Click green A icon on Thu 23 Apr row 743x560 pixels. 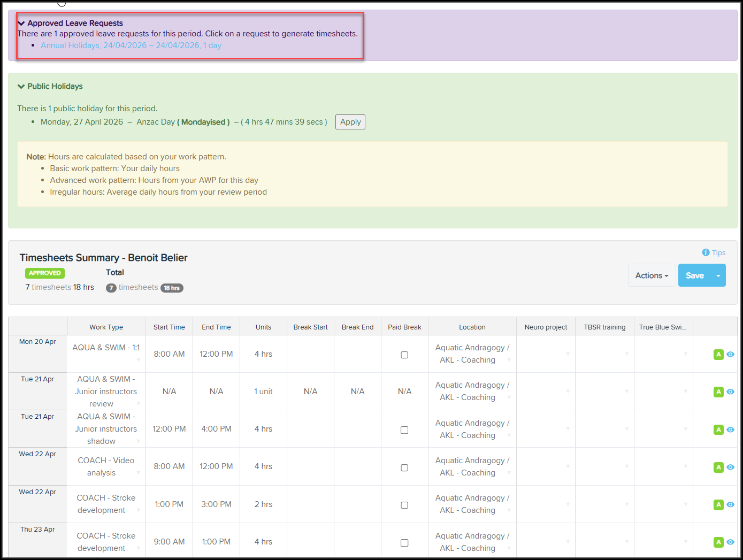(718, 542)
